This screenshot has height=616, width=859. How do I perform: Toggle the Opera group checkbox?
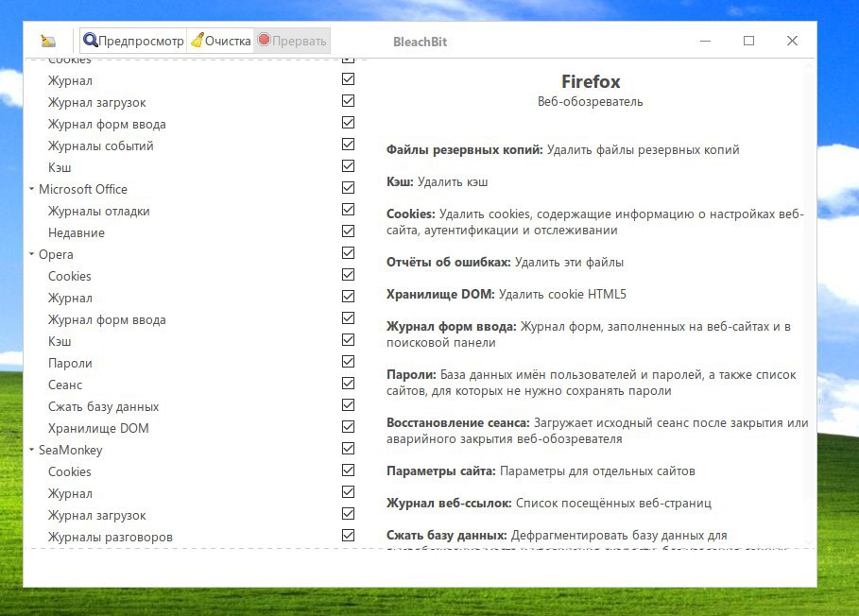click(x=348, y=252)
